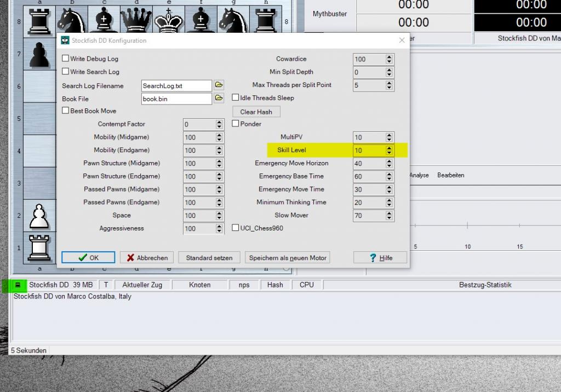Click the white pawn on a2

tap(39, 215)
